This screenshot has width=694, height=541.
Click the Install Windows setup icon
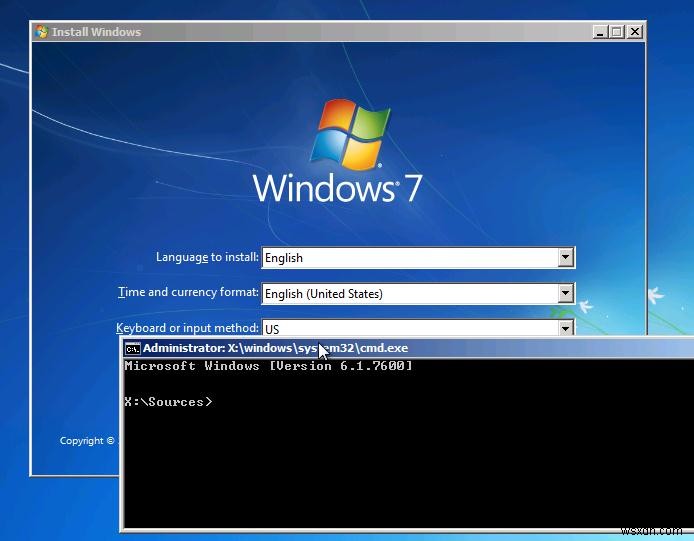coord(42,32)
